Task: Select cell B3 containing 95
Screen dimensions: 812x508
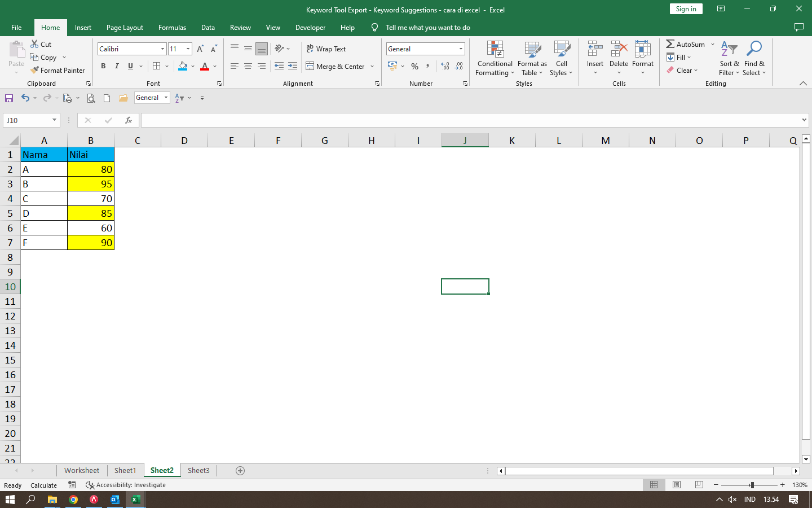Action: coord(91,184)
